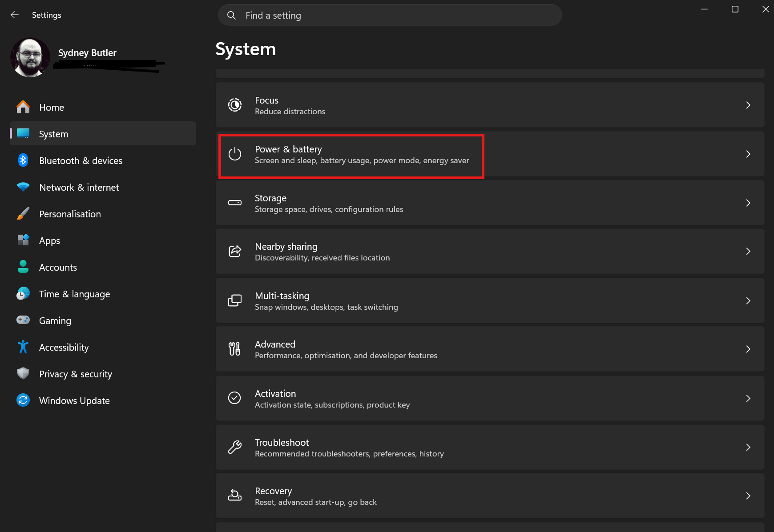
Task: Open Activation title text
Action: pos(275,394)
